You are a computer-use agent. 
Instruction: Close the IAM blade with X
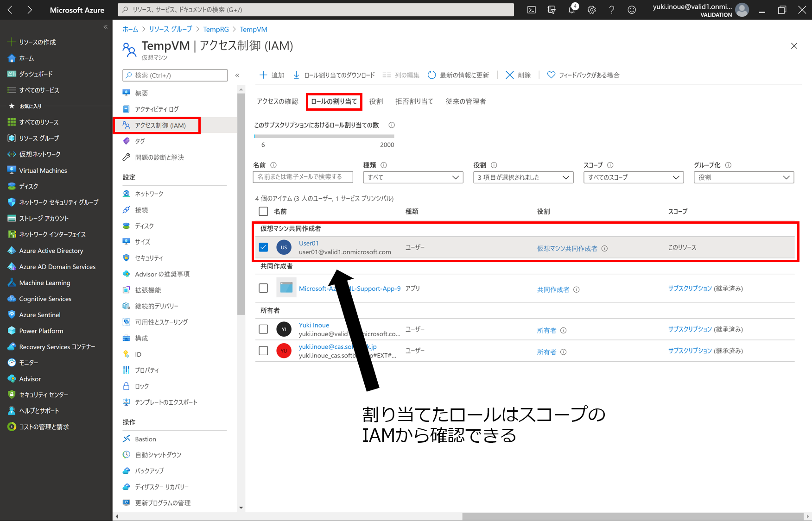(794, 46)
